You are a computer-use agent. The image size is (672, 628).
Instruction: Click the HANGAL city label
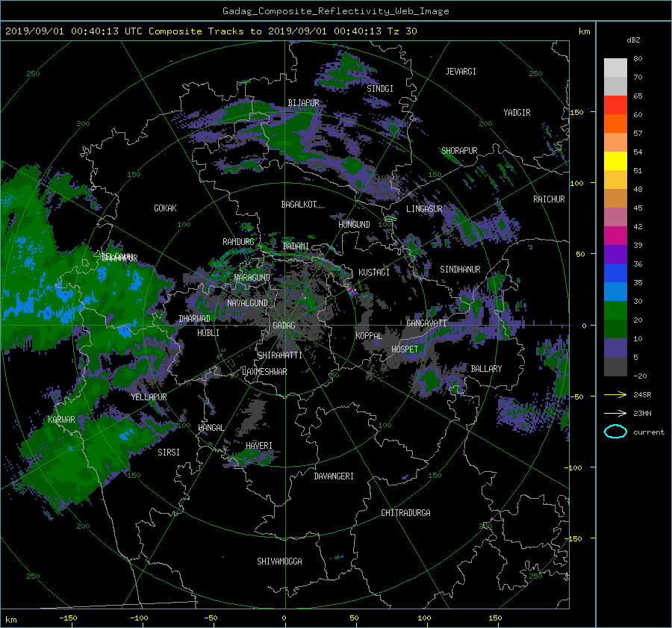click(211, 428)
